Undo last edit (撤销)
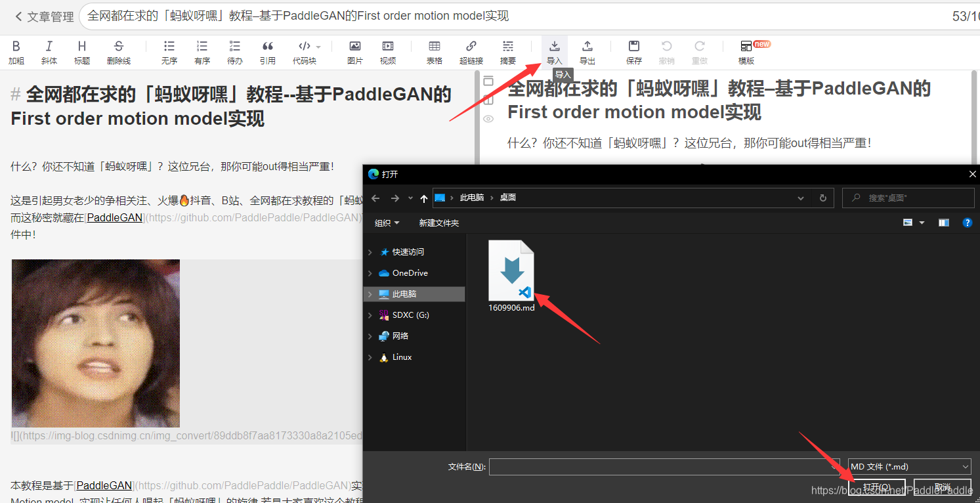Image resolution: width=980 pixels, height=503 pixels. coord(667,53)
